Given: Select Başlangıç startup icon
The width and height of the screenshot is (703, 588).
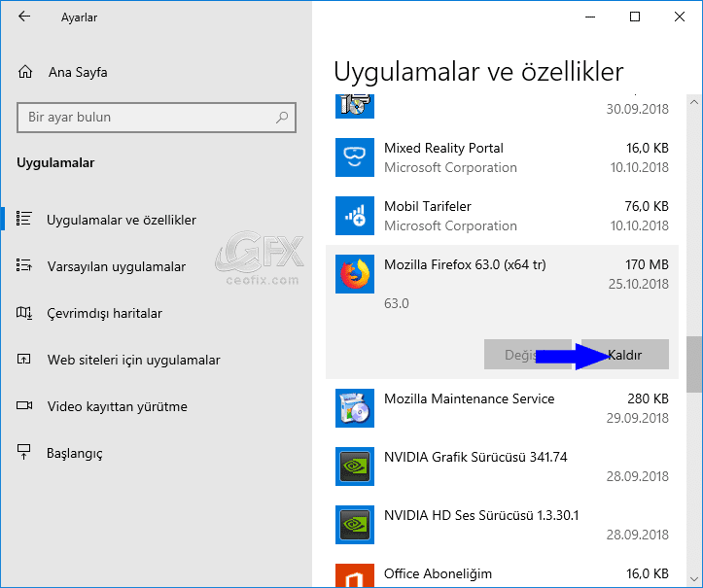Looking at the screenshot, I should tap(23, 452).
